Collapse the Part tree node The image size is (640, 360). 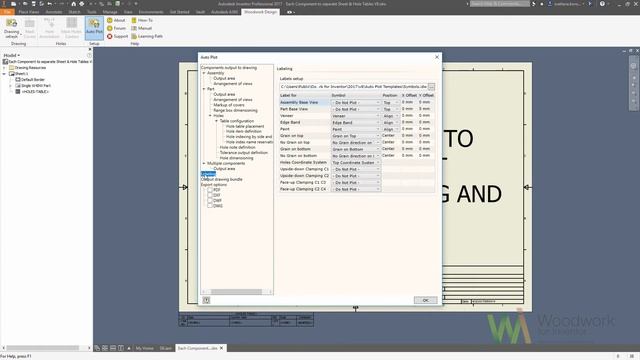(x=204, y=89)
